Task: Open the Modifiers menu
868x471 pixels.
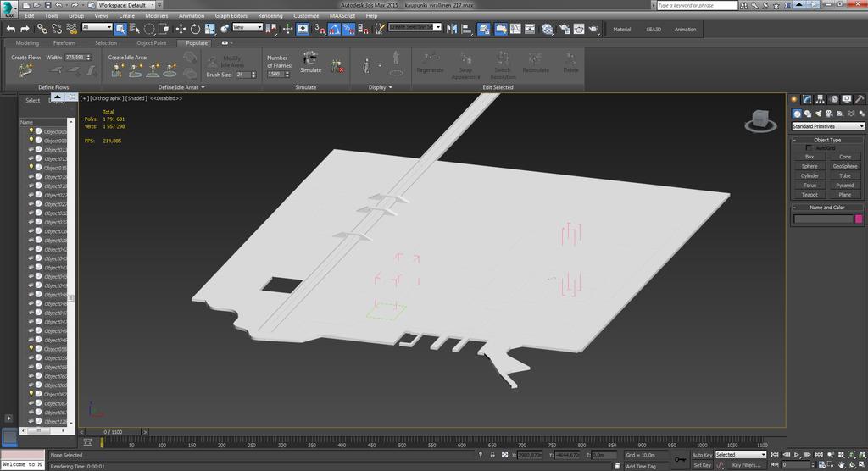Action: click(x=156, y=15)
